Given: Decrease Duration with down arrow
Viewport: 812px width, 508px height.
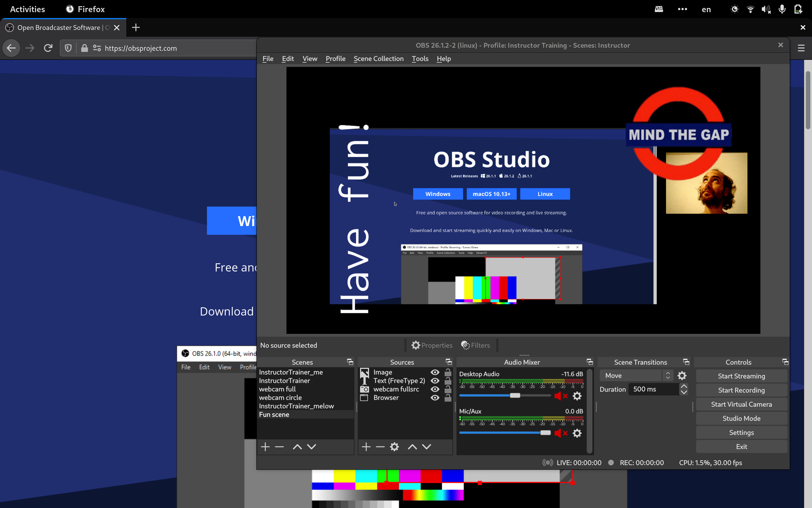Looking at the screenshot, I should pos(684,392).
